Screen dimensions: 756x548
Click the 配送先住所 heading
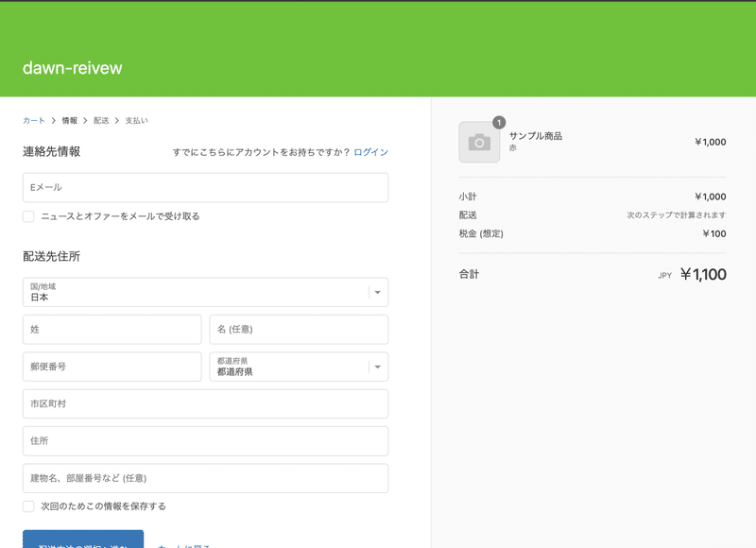(52, 256)
